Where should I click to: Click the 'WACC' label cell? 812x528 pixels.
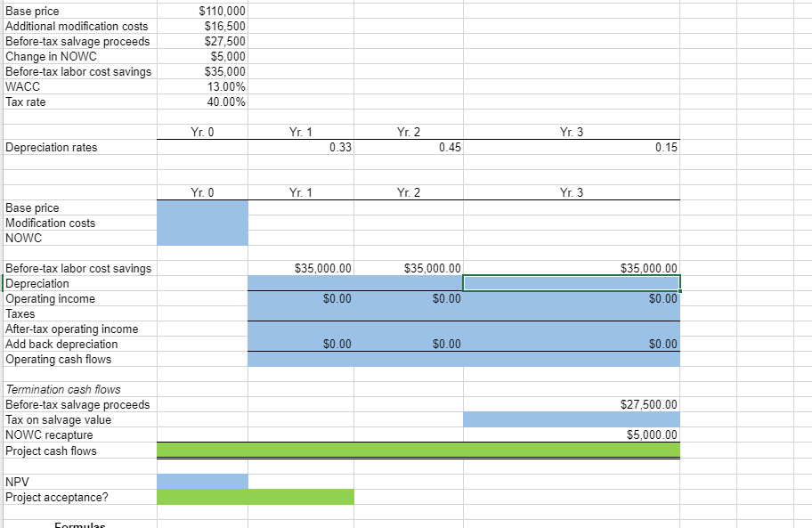[23, 86]
